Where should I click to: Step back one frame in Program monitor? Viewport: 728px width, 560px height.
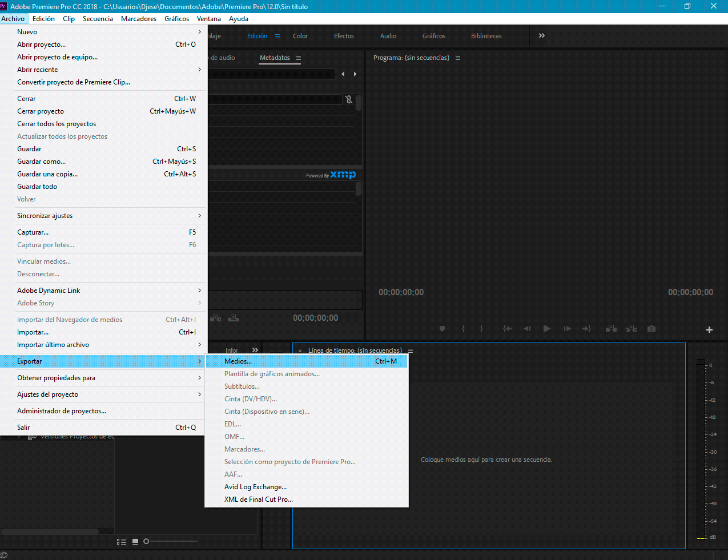527,329
